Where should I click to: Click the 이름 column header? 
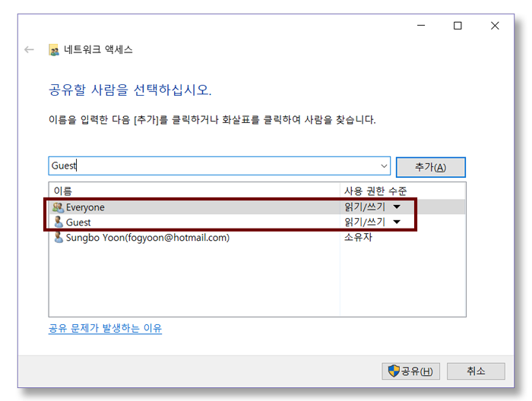pyautogui.click(x=63, y=191)
